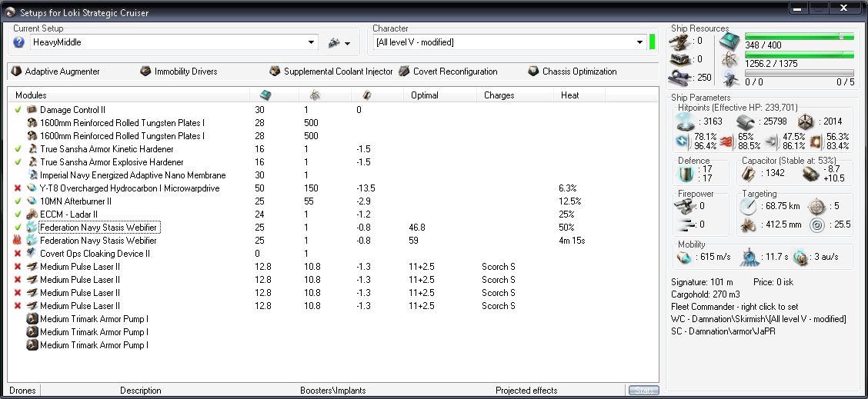Toggle the overheated Stasis Webifier status icon
The width and height of the screenshot is (868, 399).
(x=18, y=240)
